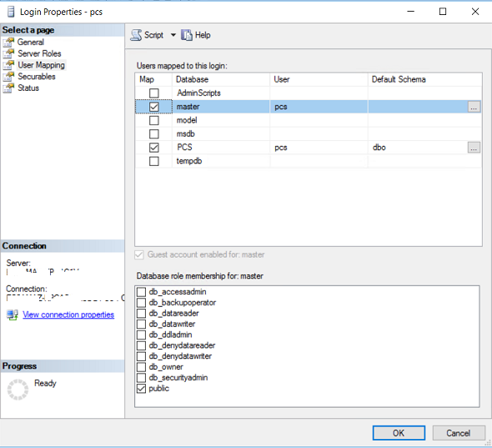Screen dimensions: 492x448
Task: Open the Securables page
Action: (37, 76)
